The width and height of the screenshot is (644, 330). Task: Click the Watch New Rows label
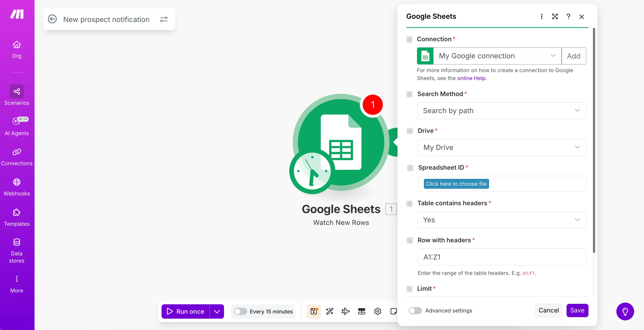[x=341, y=222]
